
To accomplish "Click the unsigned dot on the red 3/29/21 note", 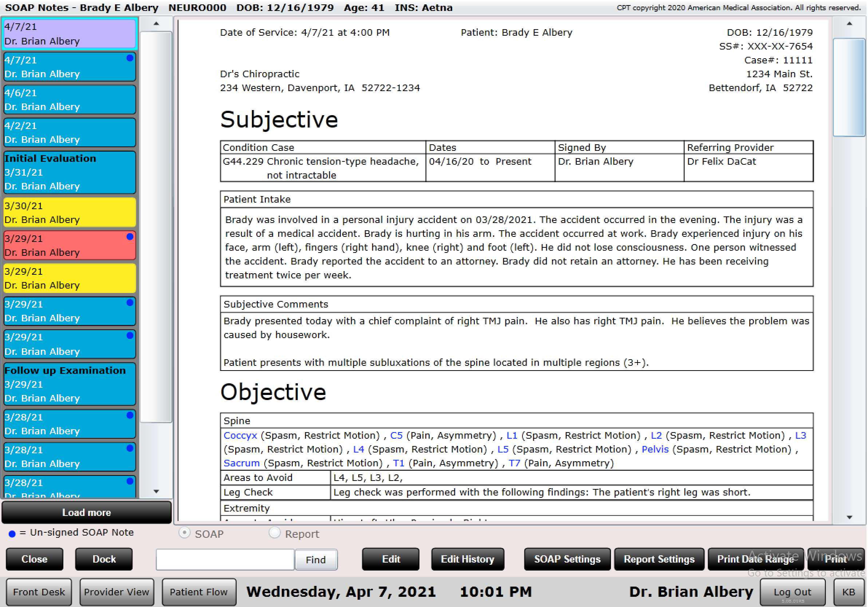I will [x=130, y=237].
